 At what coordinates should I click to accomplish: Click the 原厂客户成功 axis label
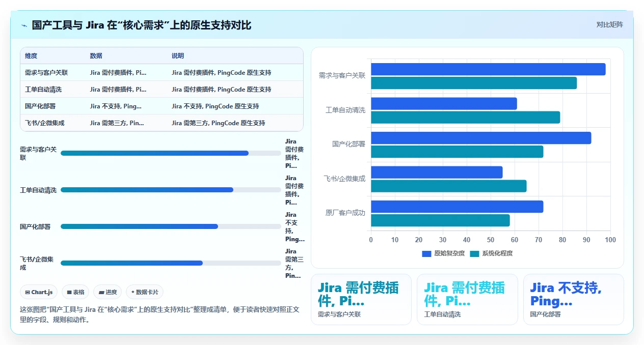tap(345, 213)
